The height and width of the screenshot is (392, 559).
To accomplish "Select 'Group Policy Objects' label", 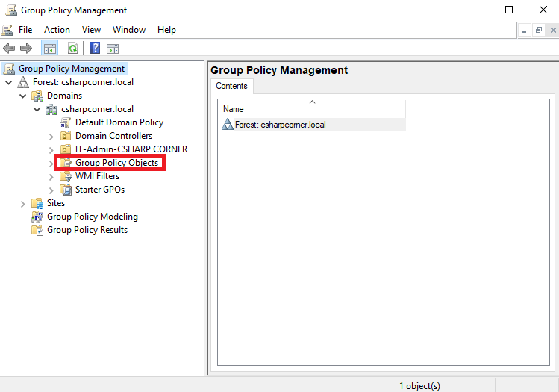I will (x=116, y=163).
